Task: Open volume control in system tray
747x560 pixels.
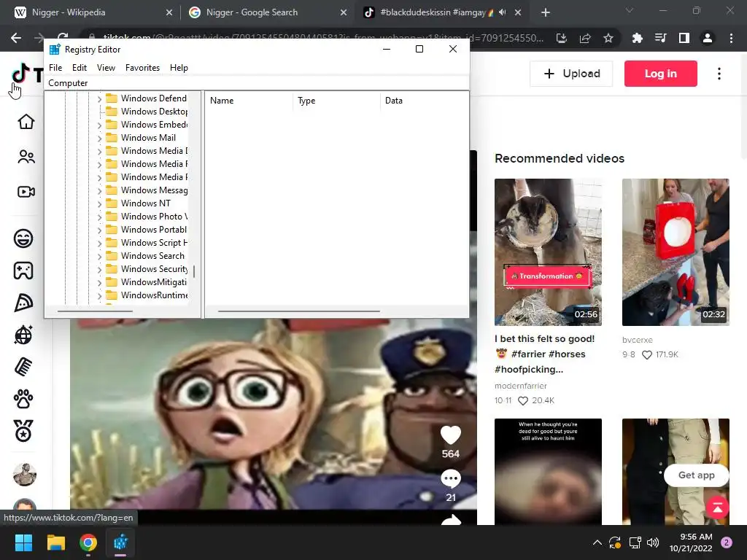Action: click(x=653, y=542)
